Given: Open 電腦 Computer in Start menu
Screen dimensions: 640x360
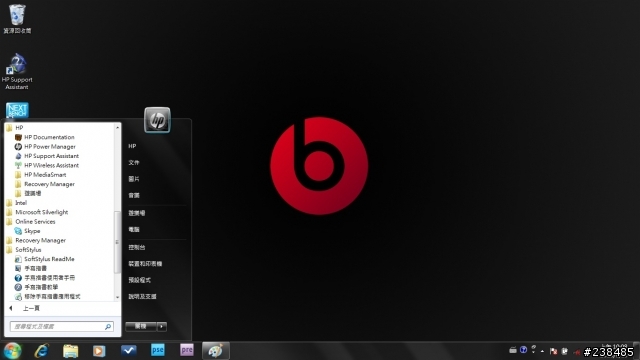Looking at the screenshot, I should click(133, 229).
